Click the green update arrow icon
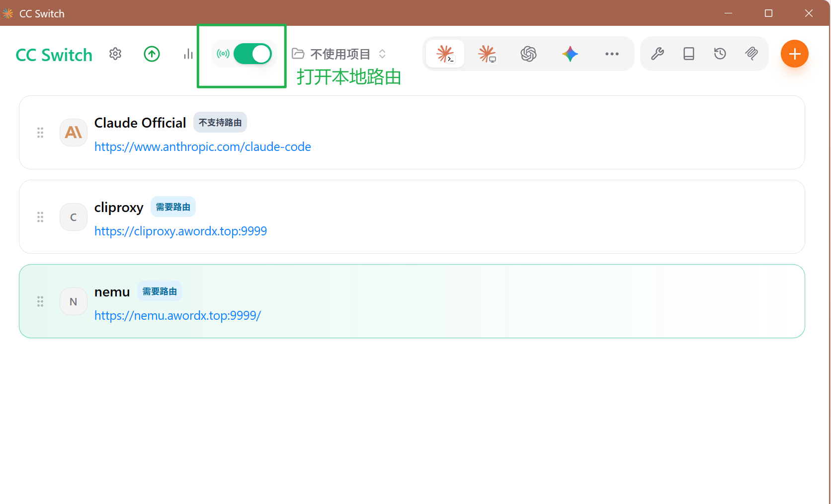 click(x=152, y=54)
